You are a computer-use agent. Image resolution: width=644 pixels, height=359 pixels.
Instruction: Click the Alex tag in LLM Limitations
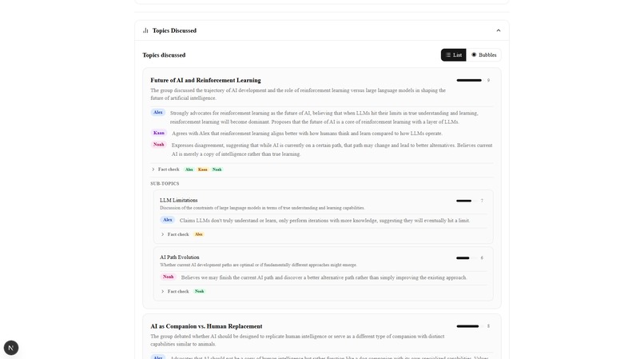pyautogui.click(x=167, y=220)
